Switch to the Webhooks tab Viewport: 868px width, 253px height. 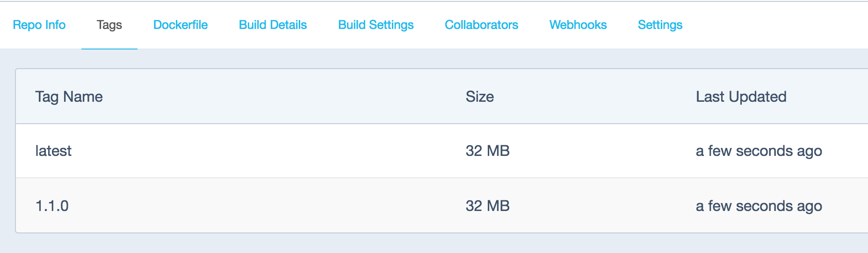[x=578, y=25]
